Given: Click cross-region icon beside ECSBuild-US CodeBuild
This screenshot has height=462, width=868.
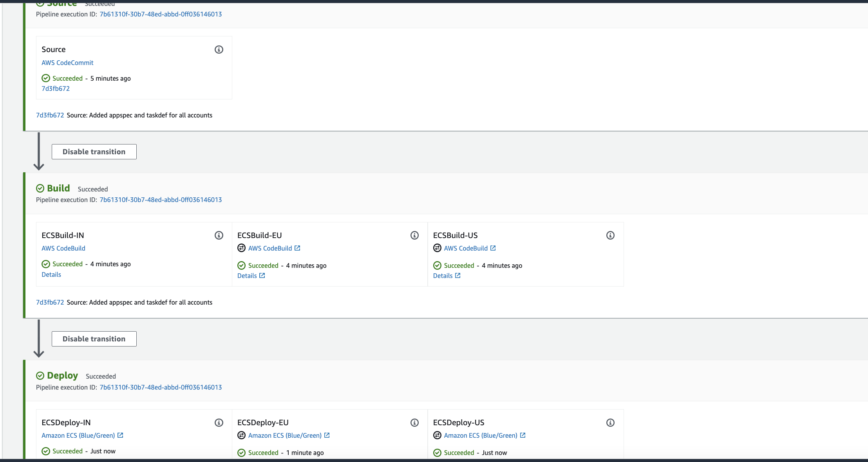Looking at the screenshot, I should [x=437, y=248].
